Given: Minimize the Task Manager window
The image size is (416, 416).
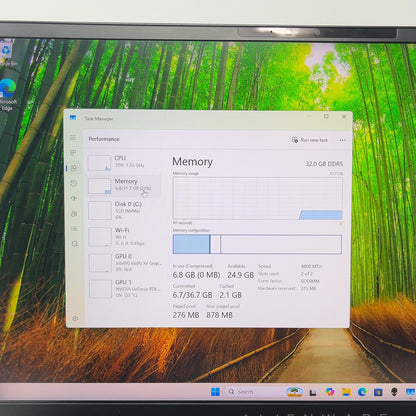Looking at the screenshot, I should (309, 116).
